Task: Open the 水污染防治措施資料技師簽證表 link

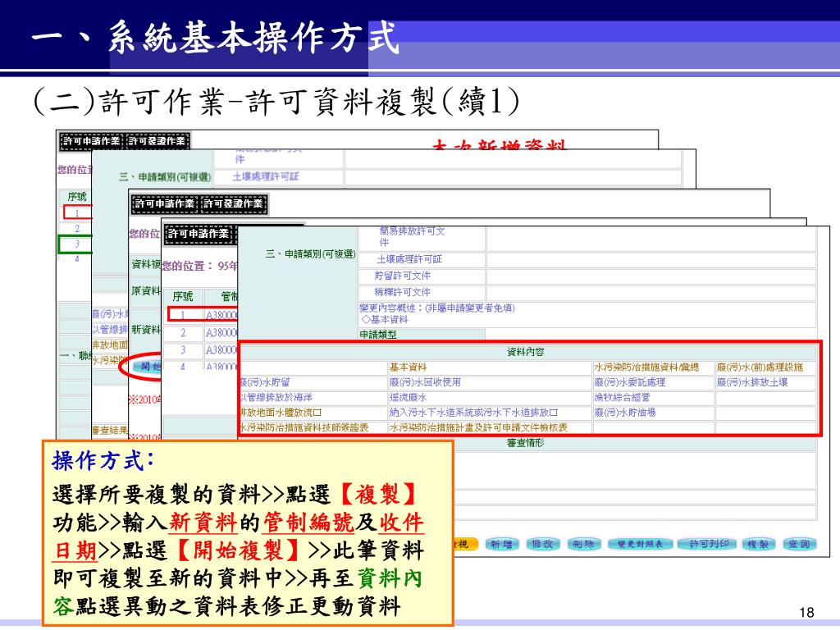Action: (304, 427)
